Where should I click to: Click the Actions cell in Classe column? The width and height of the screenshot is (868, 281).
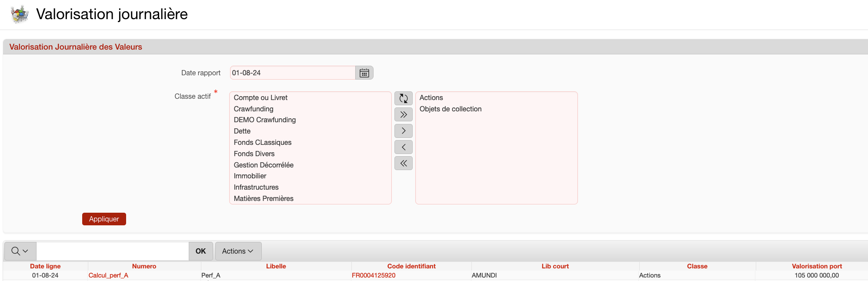(650, 275)
